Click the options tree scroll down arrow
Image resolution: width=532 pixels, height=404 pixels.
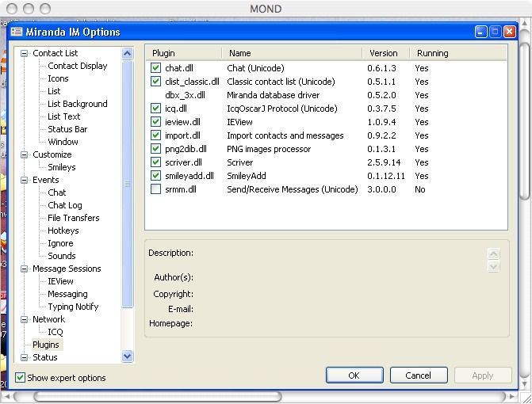pos(128,356)
